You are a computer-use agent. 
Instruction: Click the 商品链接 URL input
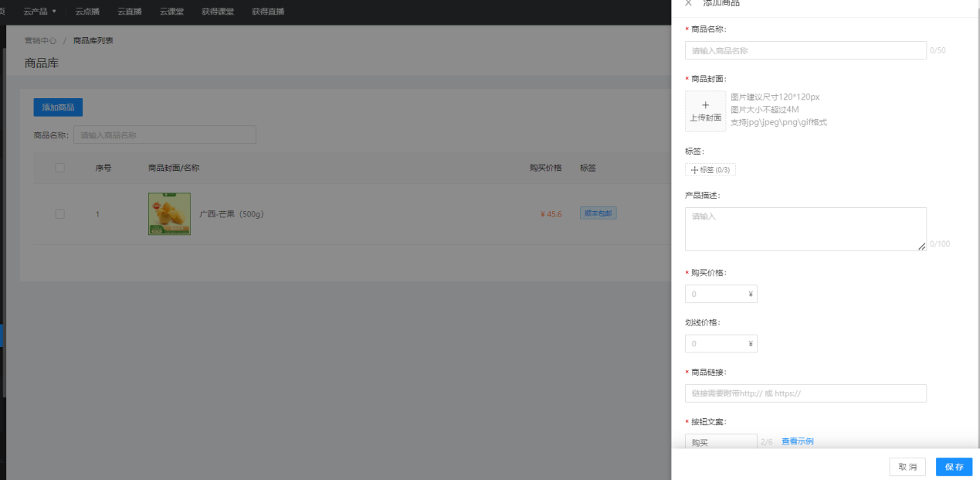(805, 393)
